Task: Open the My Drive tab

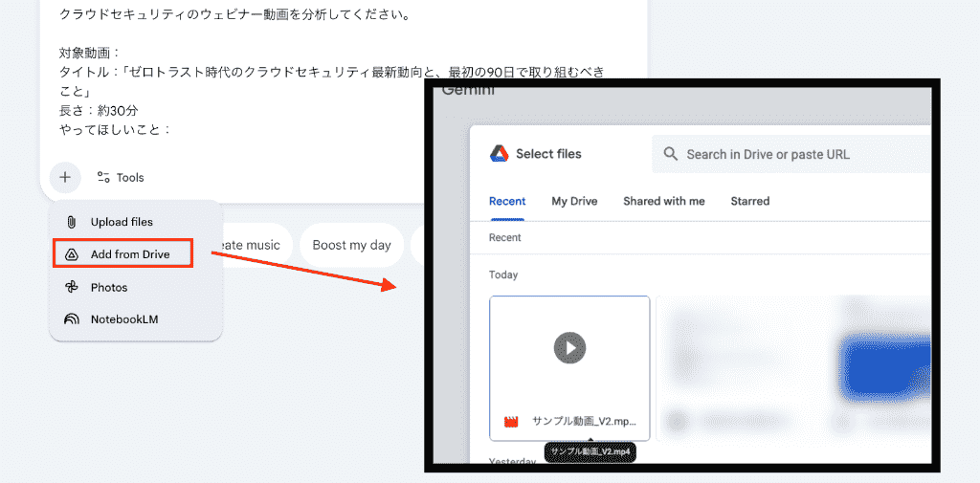Action: 574,201
